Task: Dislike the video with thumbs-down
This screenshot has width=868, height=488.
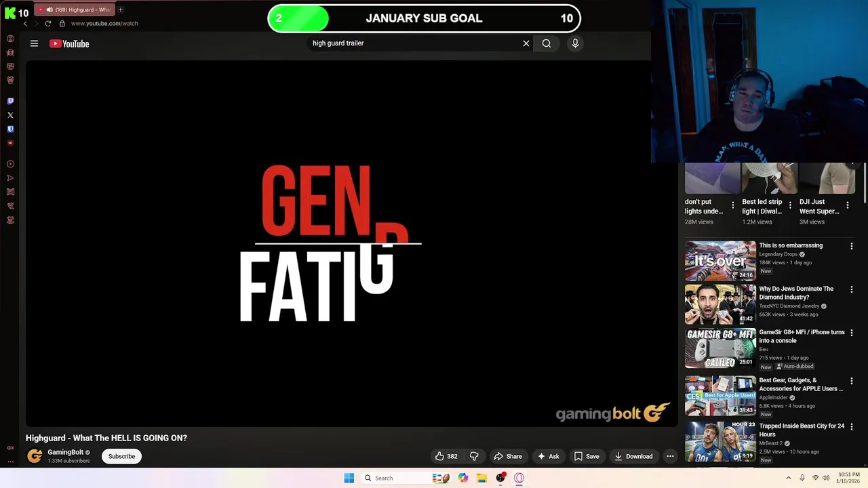Action: click(474, 456)
